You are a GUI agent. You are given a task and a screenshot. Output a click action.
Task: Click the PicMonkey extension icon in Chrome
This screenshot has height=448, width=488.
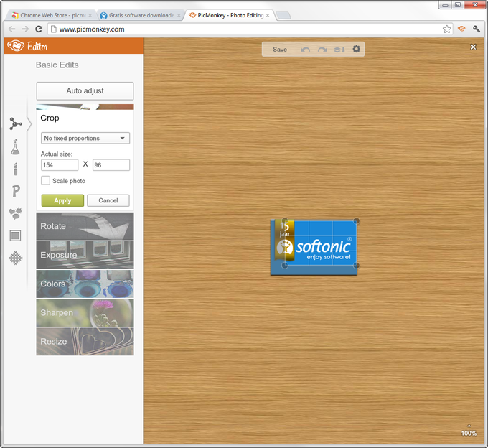[461, 29]
